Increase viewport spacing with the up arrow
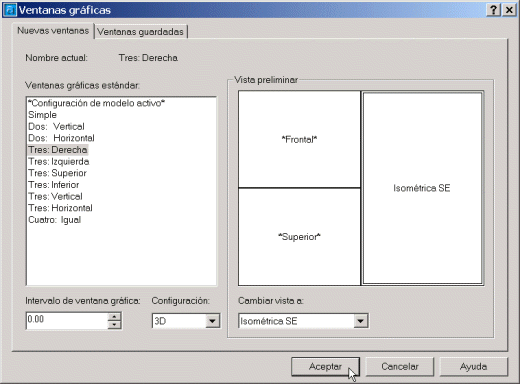The image size is (520, 384). 114,317
